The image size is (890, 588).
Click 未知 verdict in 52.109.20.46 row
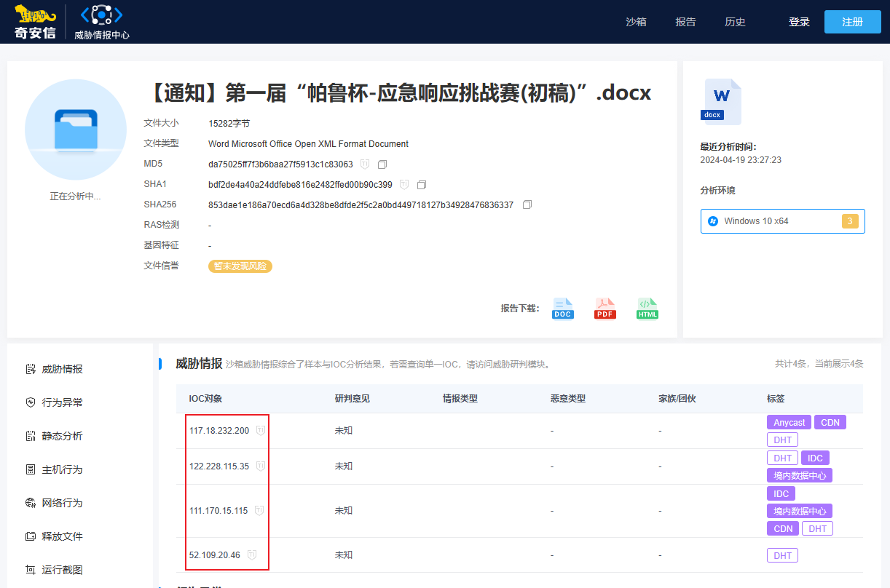[344, 555]
